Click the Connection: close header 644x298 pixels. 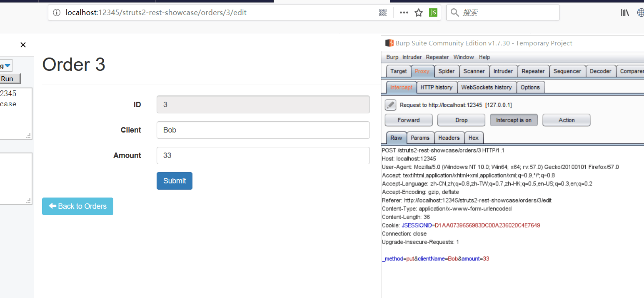(x=404, y=234)
